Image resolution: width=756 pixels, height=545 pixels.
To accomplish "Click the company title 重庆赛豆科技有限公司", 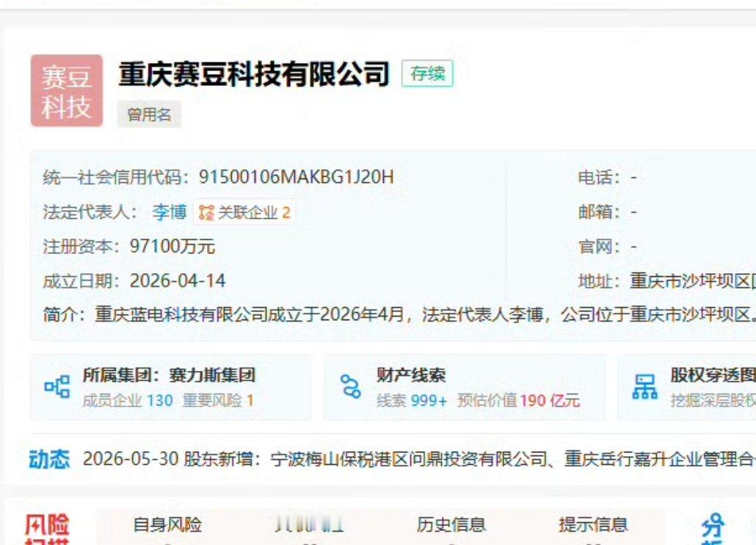I will click(x=254, y=73).
